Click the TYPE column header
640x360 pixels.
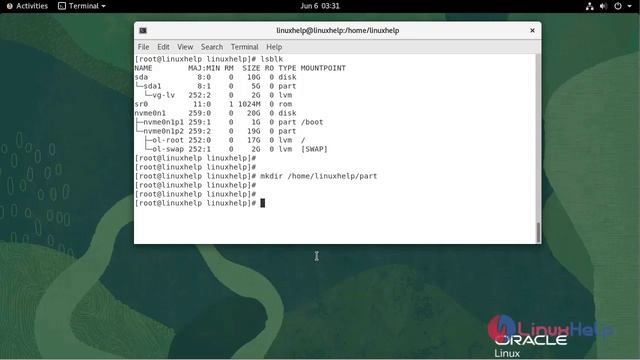click(287, 68)
